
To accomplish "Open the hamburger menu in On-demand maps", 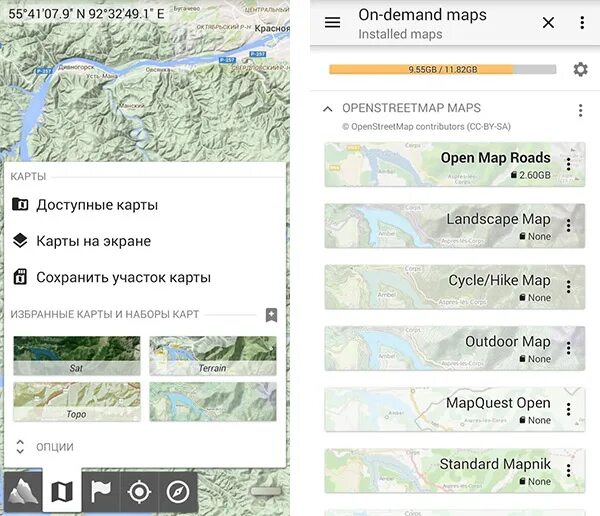I will [332, 22].
